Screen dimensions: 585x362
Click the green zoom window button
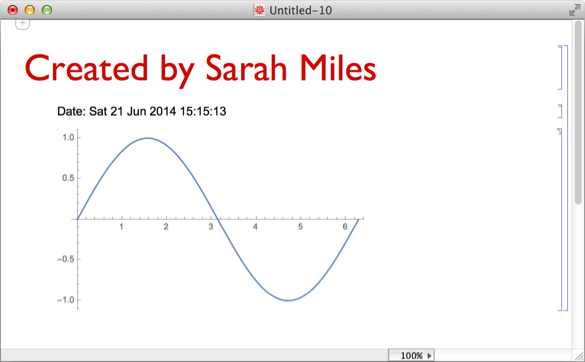click(47, 10)
